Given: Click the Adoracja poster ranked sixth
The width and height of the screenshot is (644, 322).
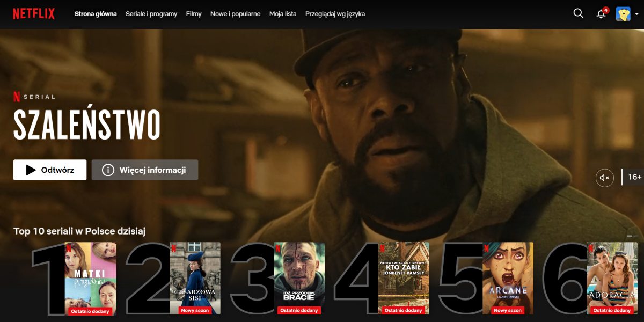Looking at the screenshot, I should (612, 278).
